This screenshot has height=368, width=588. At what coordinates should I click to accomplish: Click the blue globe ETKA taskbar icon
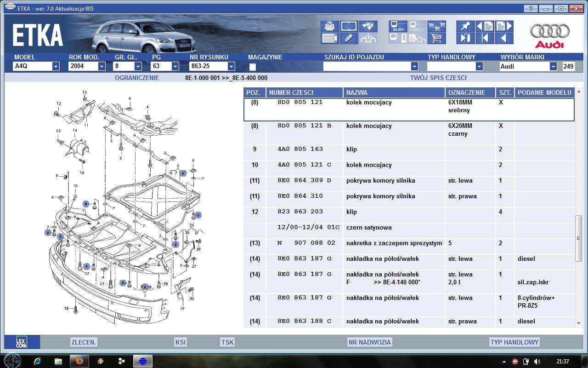(142, 361)
